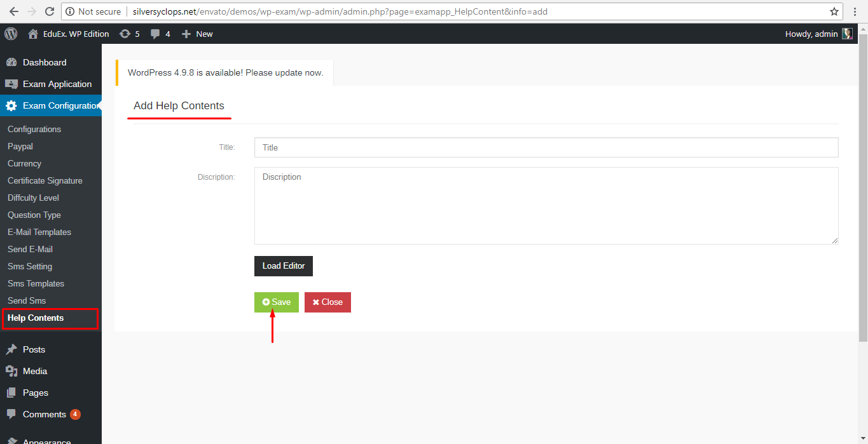Click the browser address bar URL
The image size is (868, 444).
pyautogui.click(x=340, y=11)
